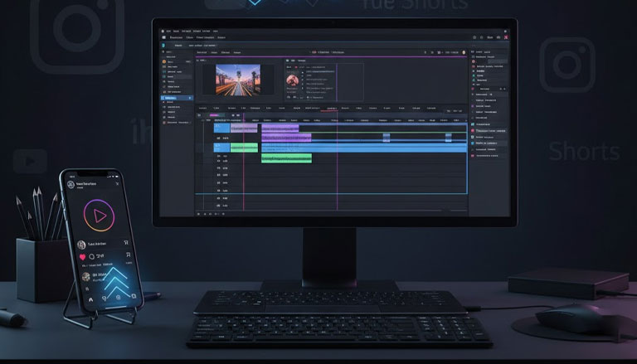Tap the play button circle on the phone screen

coord(99,216)
